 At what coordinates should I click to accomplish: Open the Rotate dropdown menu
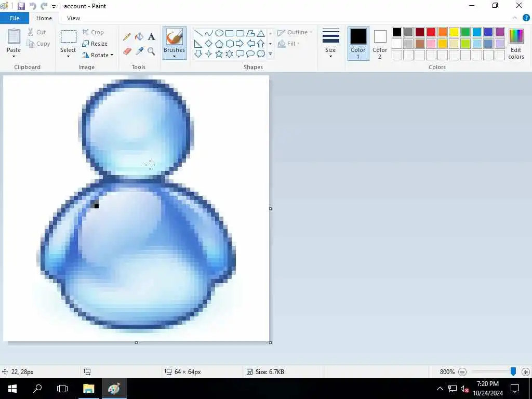98,55
